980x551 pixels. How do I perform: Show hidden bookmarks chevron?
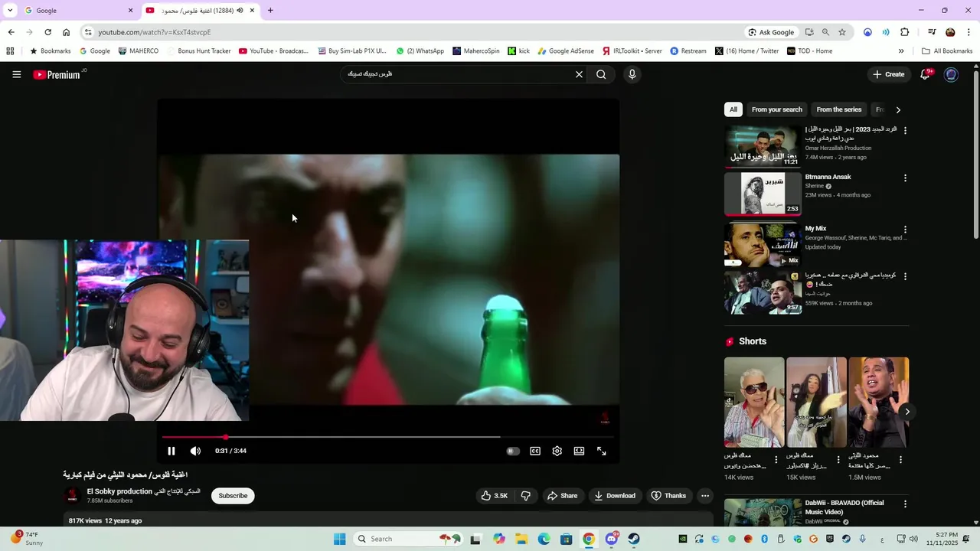(901, 51)
